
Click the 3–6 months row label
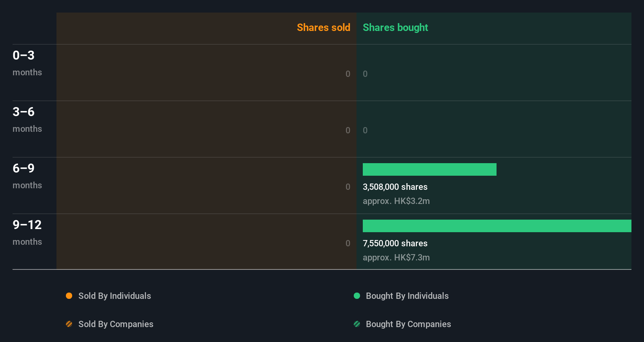pos(27,119)
